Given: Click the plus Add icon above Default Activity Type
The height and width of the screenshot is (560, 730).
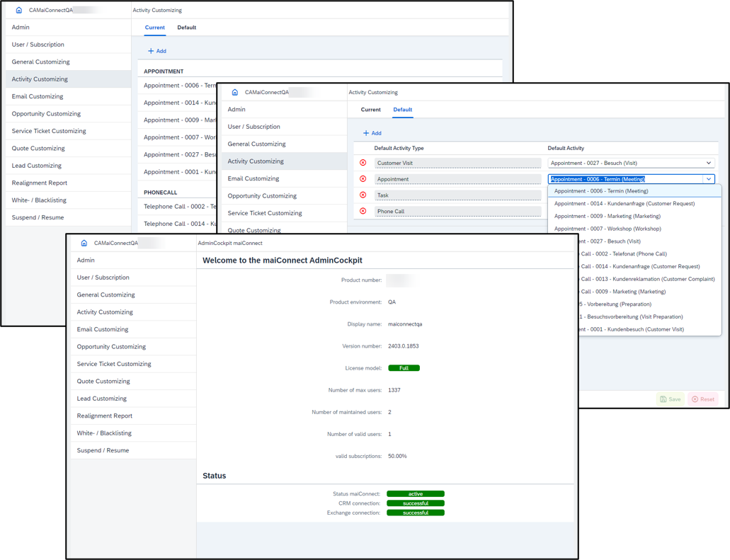Looking at the screenshot, I should click(x=367, y=133).
